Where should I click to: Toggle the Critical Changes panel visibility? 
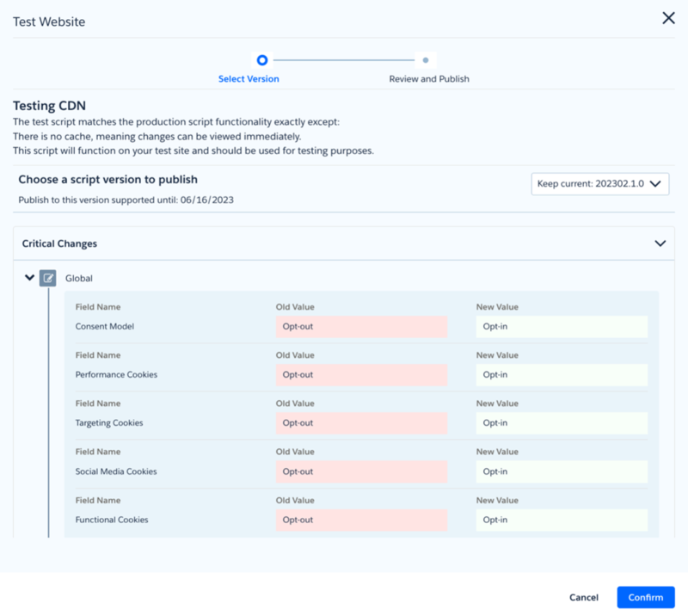pos(661,243)
